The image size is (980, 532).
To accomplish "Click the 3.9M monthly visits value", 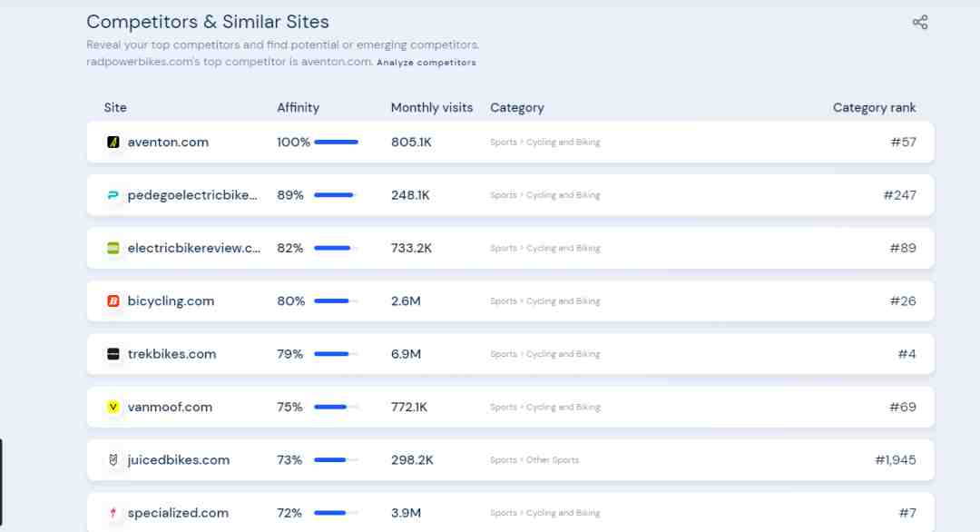I will (407, 513).
